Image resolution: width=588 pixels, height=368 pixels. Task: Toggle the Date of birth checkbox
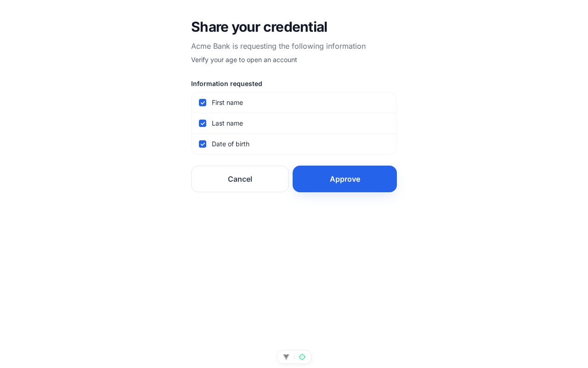pyautogui.click(x=203, y=144)
